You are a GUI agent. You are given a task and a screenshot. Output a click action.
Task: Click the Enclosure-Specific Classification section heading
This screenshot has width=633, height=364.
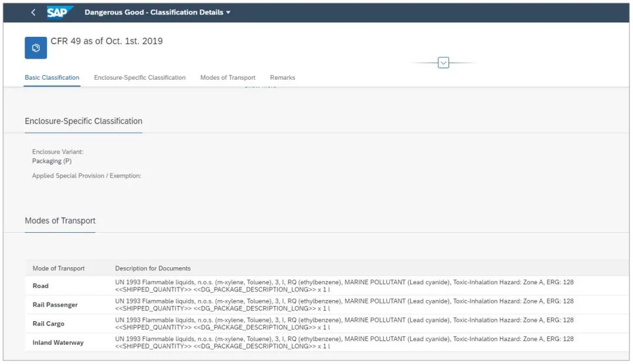click(83, 121)
